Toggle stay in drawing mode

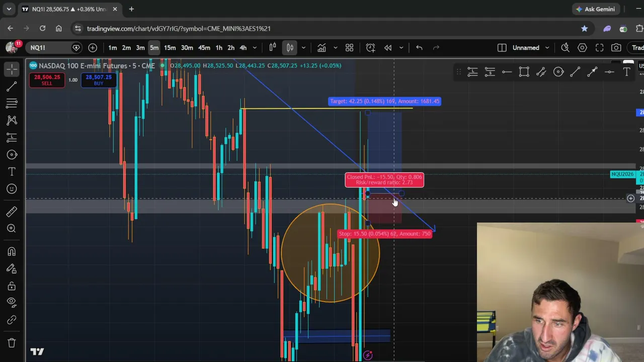coord(12,268)
